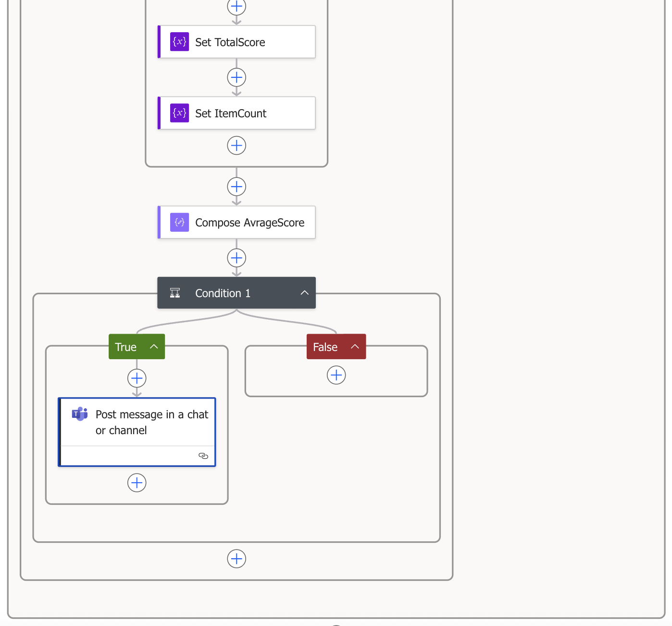Click the Microsoft Teams icon on Post message
This screenshot has width=672, height=626.
[x=80, y=414]
